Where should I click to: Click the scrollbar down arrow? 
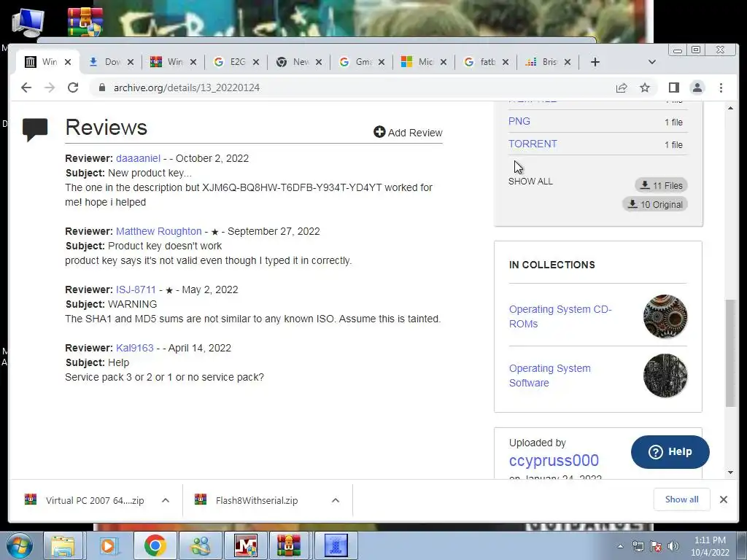click(730, 472)
